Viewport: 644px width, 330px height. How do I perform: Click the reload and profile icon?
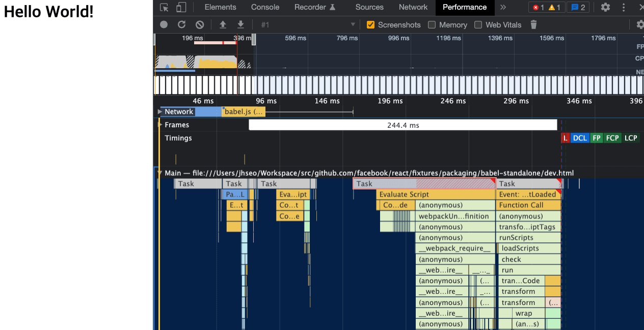tap(181, 24)
